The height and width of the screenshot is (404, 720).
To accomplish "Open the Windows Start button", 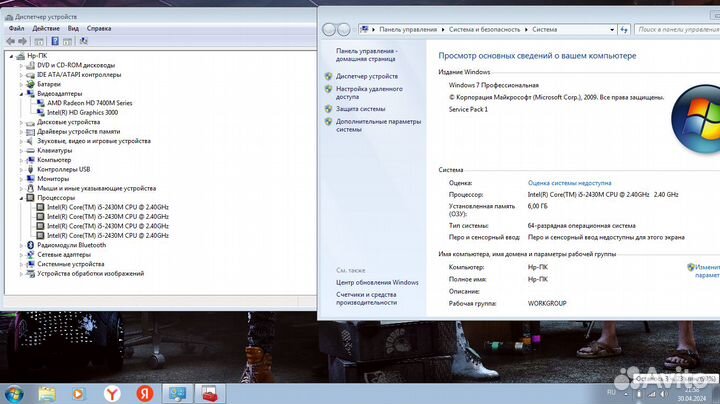I will pyautogui.click(x=14, y=394).
